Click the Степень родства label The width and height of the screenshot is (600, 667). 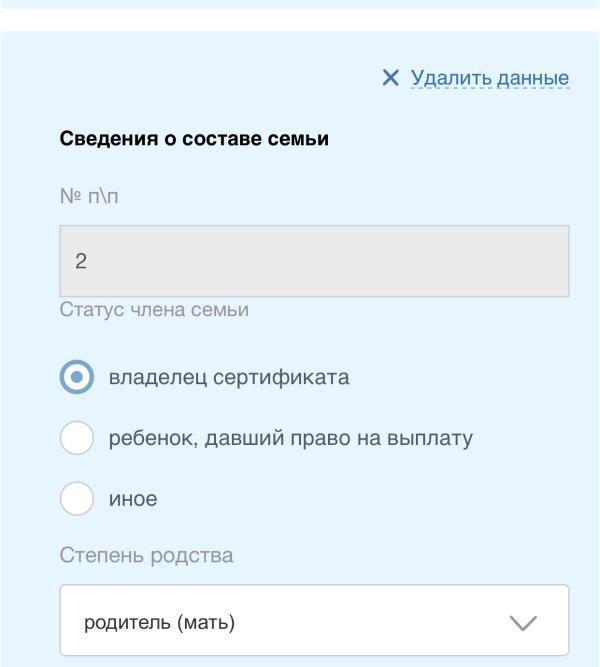click(146, 555)
